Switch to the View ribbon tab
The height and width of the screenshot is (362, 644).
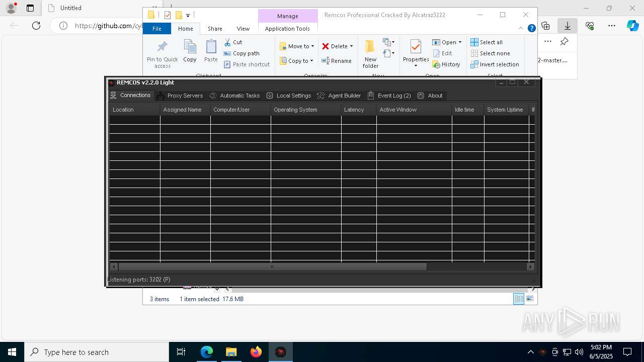tap(243, 29)
